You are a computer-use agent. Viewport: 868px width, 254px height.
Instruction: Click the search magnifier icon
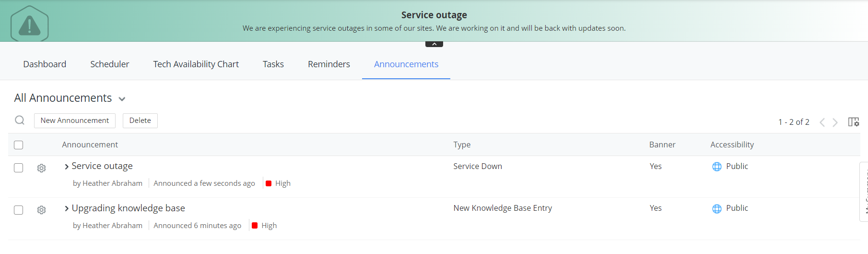(20, 120)
